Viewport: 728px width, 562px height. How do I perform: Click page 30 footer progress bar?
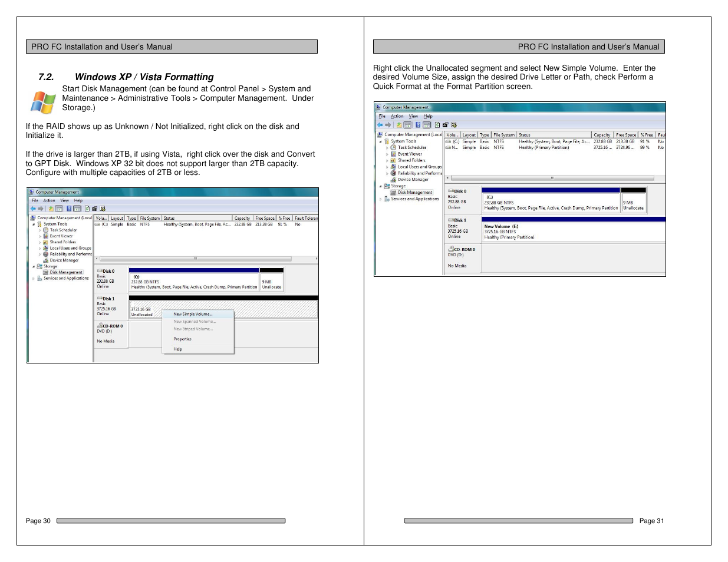click(171, 521)
